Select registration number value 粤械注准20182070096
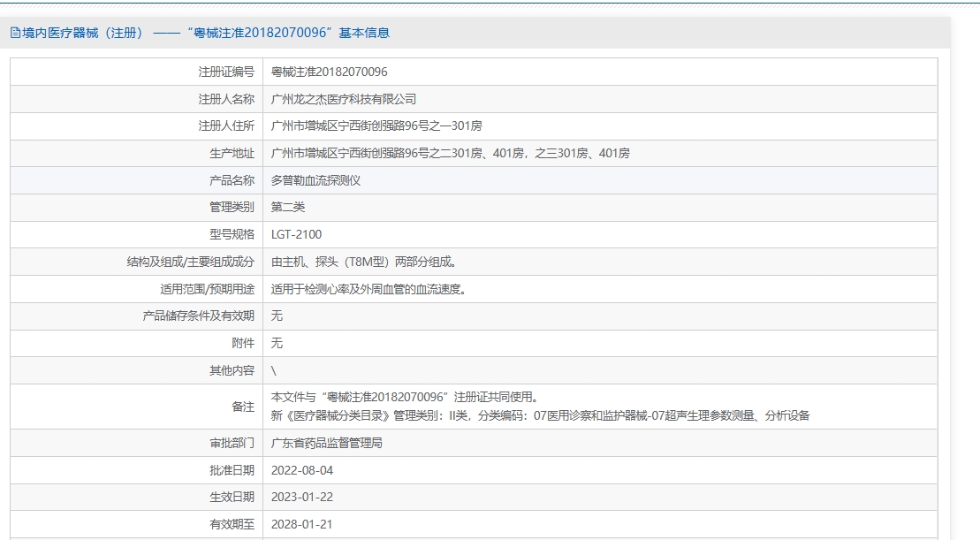Viewport: 980px width, 540px height. click(329, 72)
